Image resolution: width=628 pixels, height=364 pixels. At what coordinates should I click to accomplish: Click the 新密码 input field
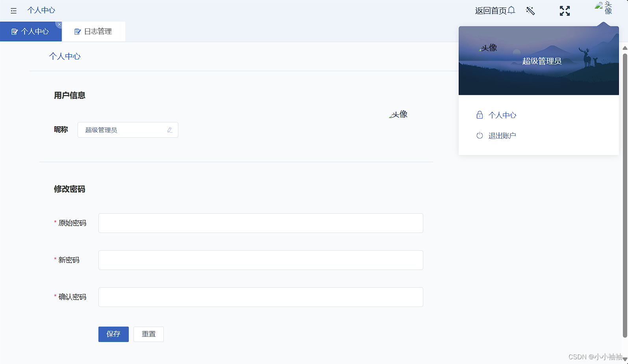261,260
